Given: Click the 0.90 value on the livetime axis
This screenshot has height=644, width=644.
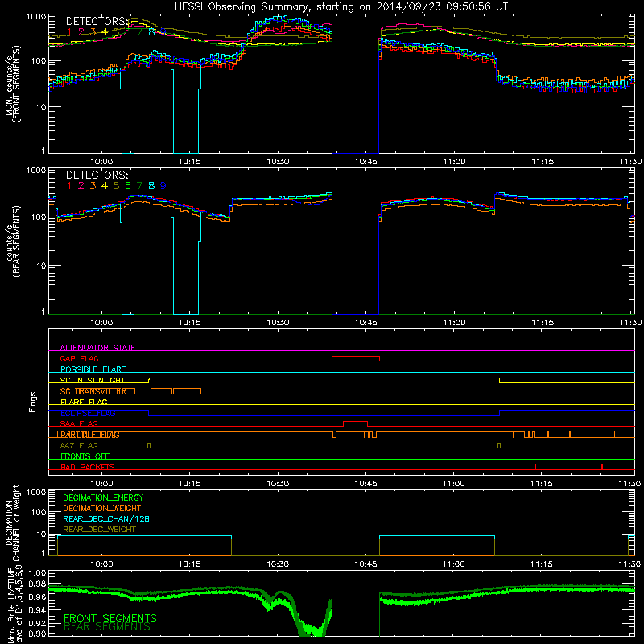Looking at the screenshot, I should pos(38,634).
